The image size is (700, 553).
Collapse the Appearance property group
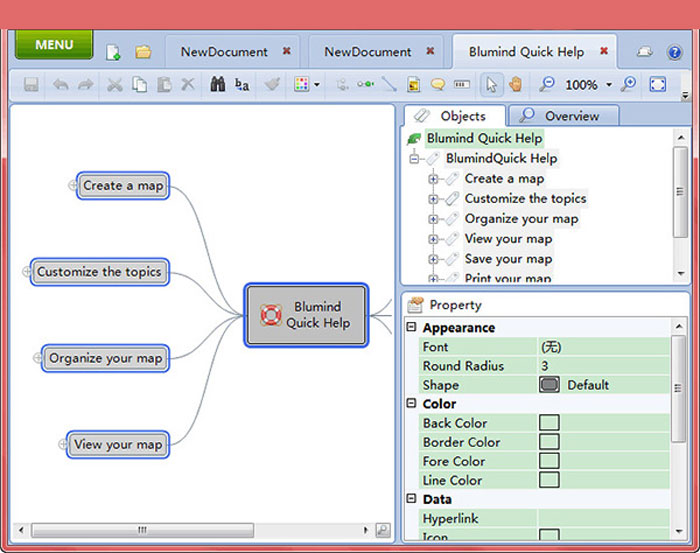point(411,327)
